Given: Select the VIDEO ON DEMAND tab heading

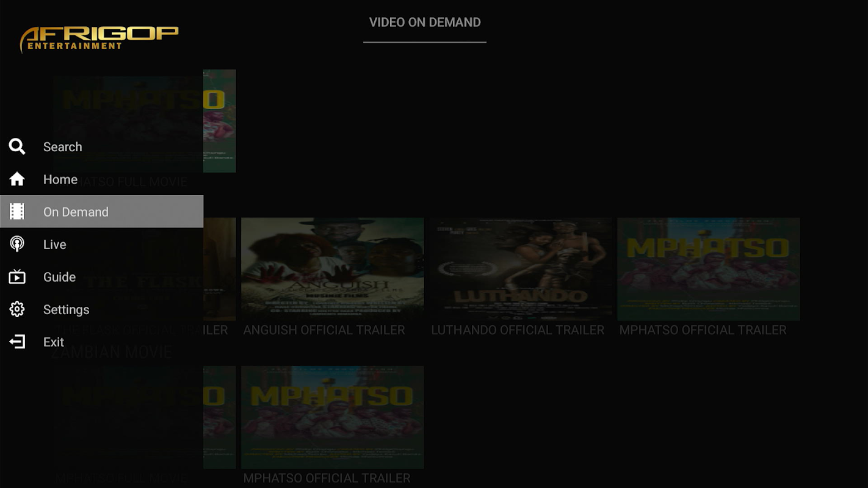Looking at the screenshot, I should pyautogui.click(x=425, y=22).
